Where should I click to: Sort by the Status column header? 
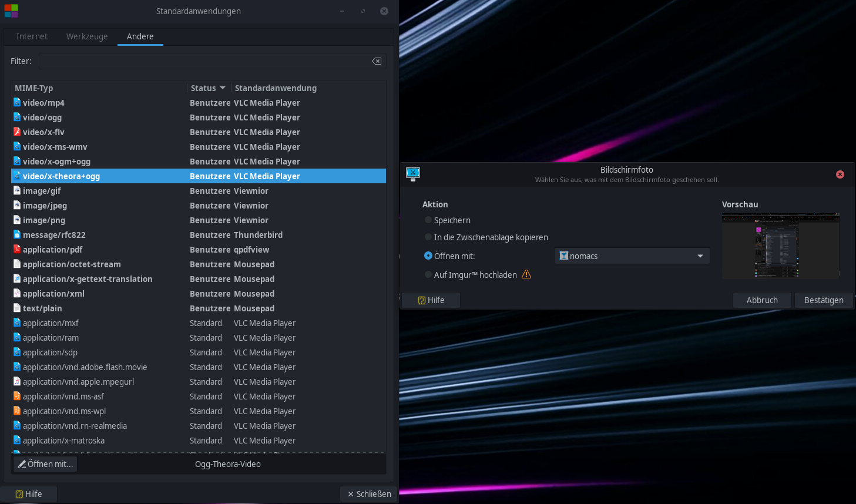(x=208, y=88)
